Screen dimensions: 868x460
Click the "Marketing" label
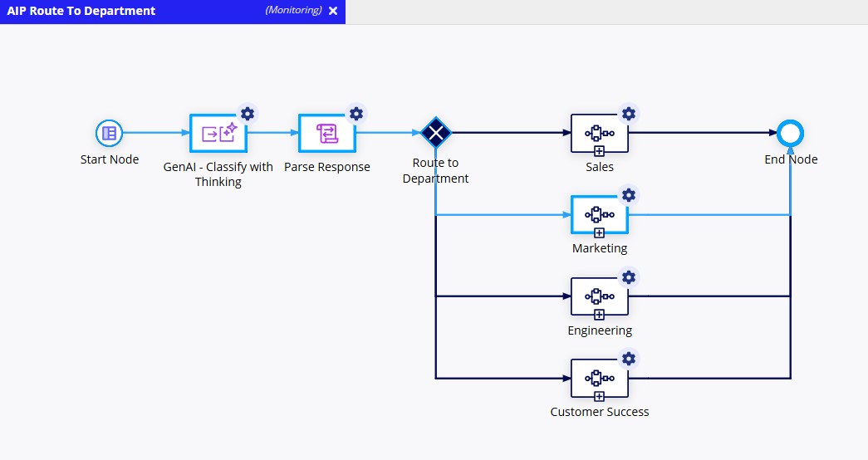point(600,248)
